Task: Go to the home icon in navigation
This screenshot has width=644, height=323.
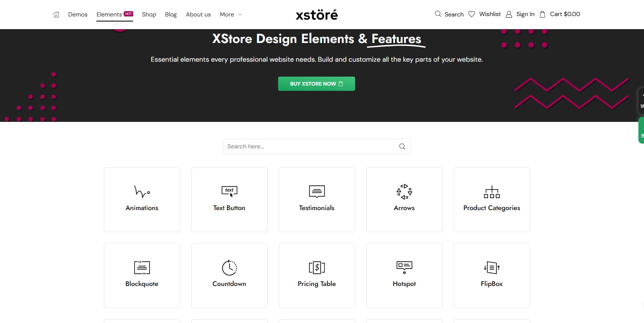Action: coord(56,15)
